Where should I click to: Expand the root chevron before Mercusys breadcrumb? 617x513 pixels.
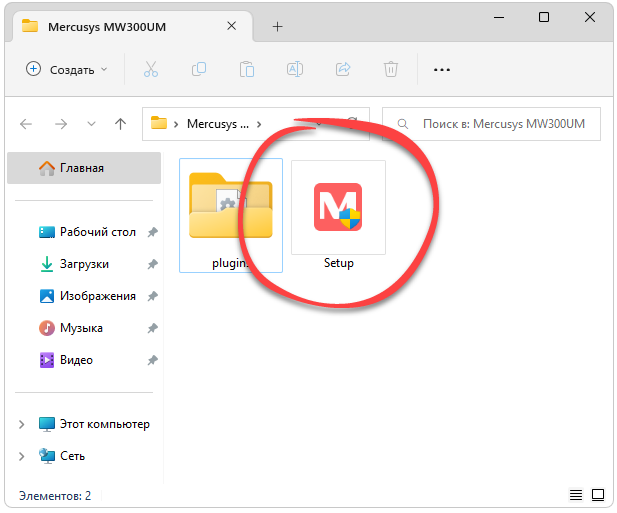tap(176, 125)
